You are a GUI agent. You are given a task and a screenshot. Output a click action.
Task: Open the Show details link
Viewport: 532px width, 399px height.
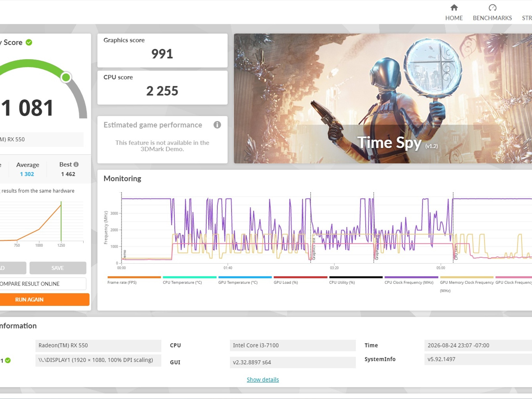[x=263, y=380]
